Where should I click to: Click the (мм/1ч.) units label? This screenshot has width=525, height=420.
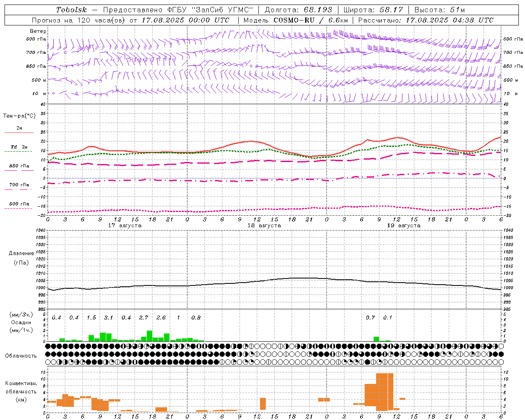click(21, 330)
